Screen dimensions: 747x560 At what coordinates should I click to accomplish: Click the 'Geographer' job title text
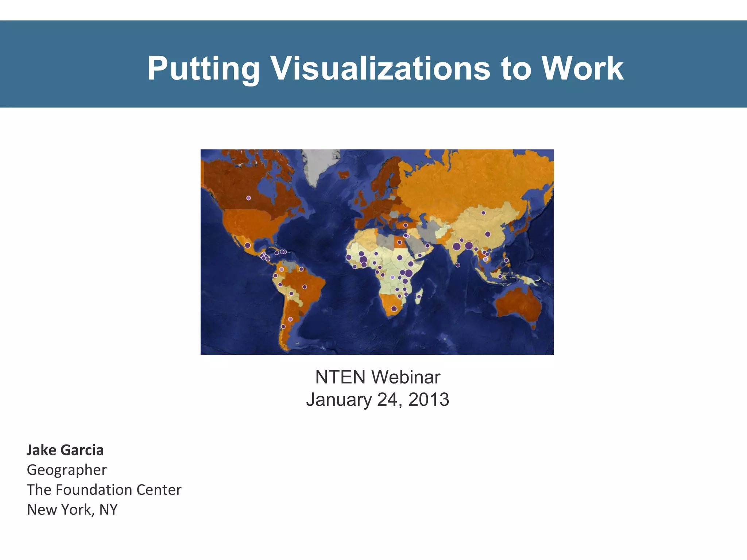(67, 470)
